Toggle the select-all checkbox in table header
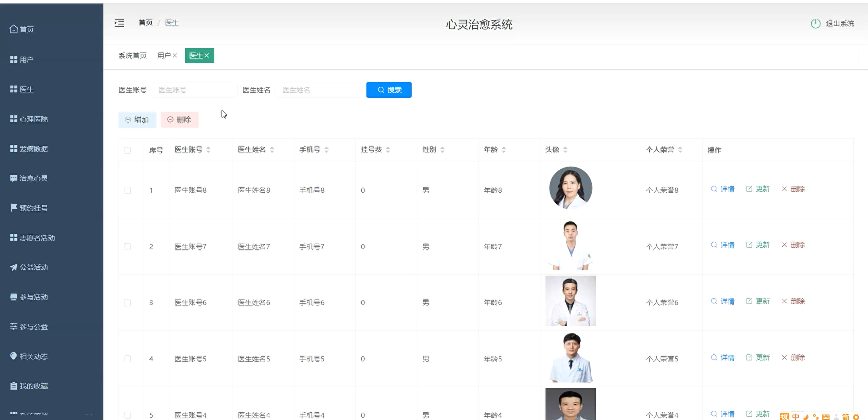Screen dimensions: 868x420 (x=127, y=150)
